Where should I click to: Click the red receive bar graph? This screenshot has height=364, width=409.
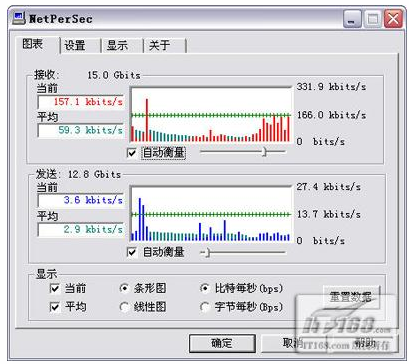coord(211,115)
